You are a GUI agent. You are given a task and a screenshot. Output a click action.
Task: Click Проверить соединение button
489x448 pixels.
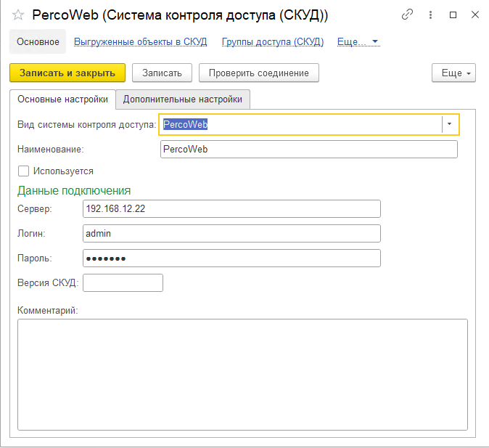259,73
